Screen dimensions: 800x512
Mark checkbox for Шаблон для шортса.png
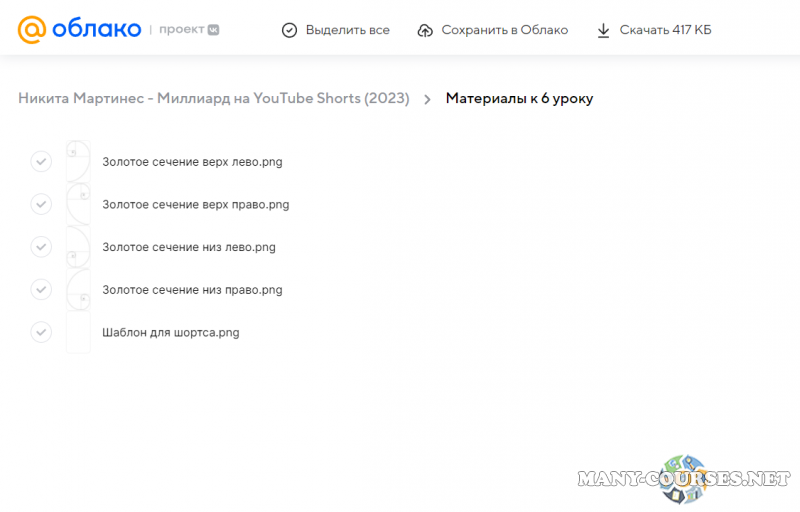pyautogui.click(x=41, y=332)
